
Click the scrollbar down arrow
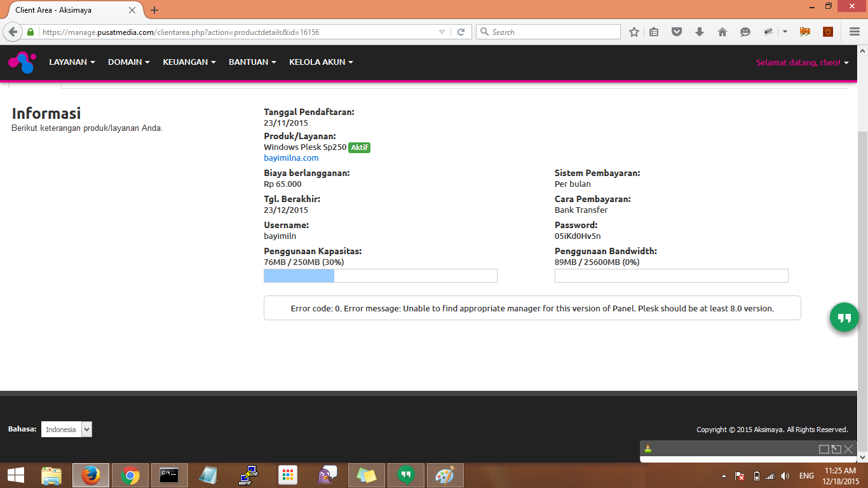[863, 457]
